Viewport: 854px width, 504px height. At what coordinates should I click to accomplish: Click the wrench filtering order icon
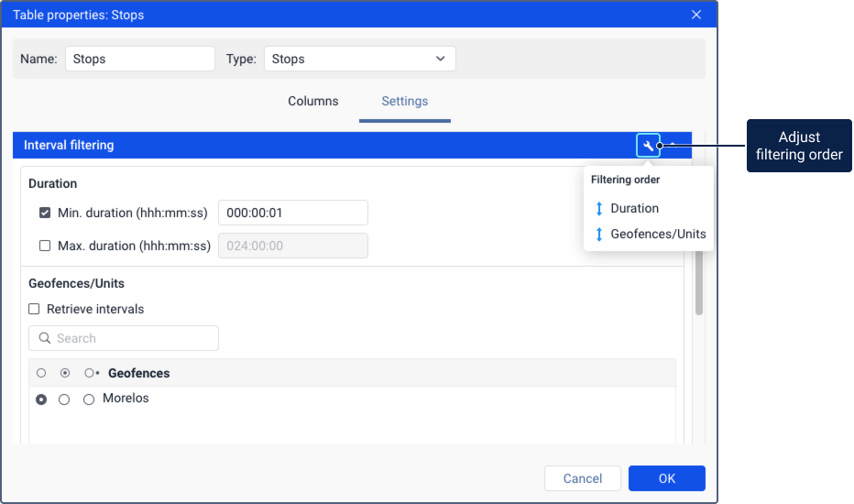point(648,146)
